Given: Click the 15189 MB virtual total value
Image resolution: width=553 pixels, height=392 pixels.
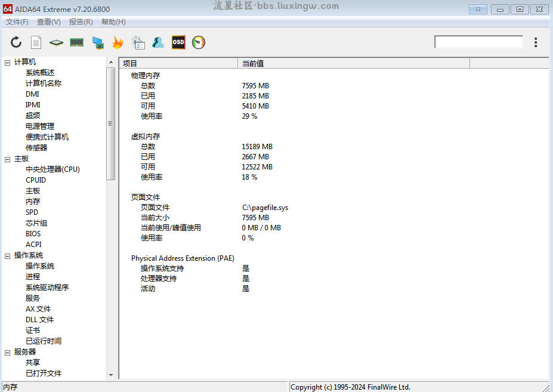Looking at the screenshot, I should point(257,146).
